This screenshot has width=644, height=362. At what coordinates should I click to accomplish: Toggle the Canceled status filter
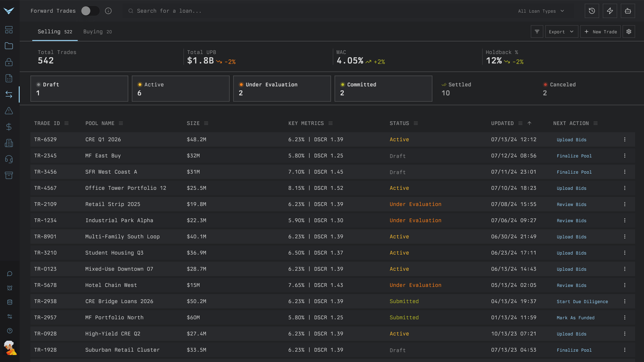pos(586,89)
